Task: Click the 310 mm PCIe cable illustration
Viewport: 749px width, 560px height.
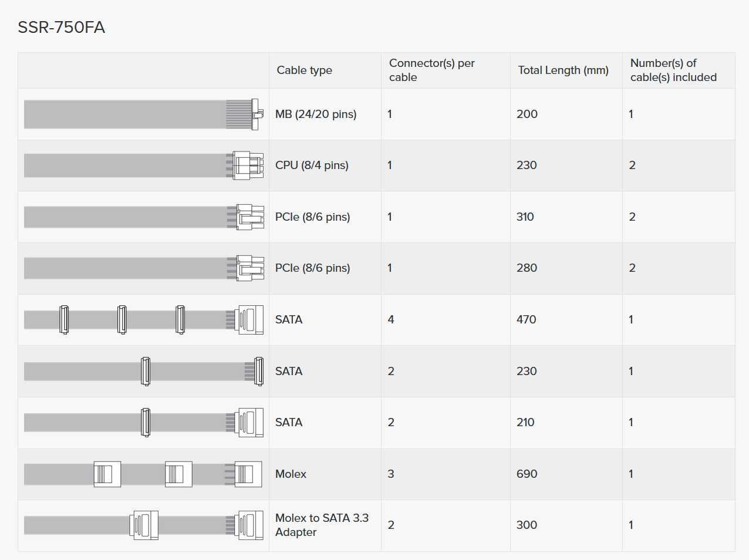Action: click(144, 217)
